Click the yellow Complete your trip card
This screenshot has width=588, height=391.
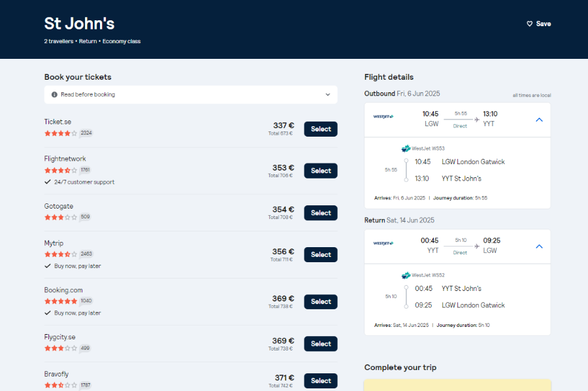tap(457, 385)
